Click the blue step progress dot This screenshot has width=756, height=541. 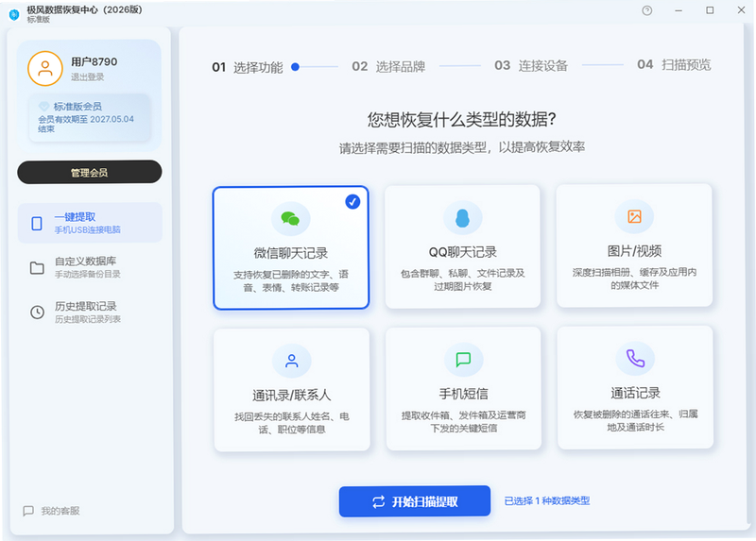coord(295,67)
